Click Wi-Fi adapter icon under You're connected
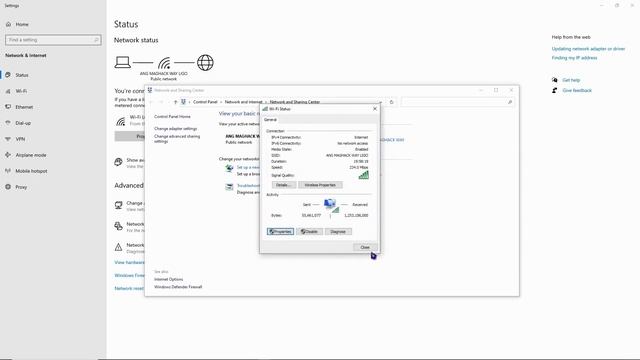 pyautogui.click(x=121, y=121)
